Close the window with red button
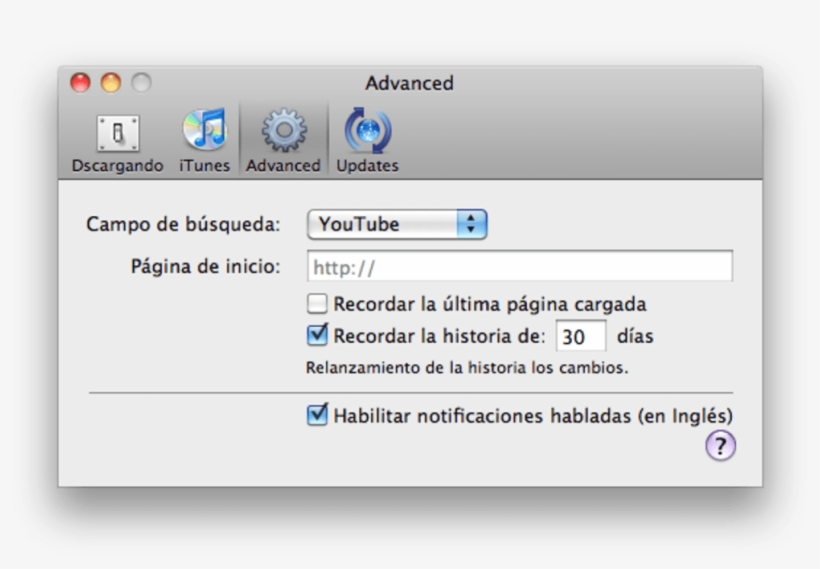 coord(80,83)
